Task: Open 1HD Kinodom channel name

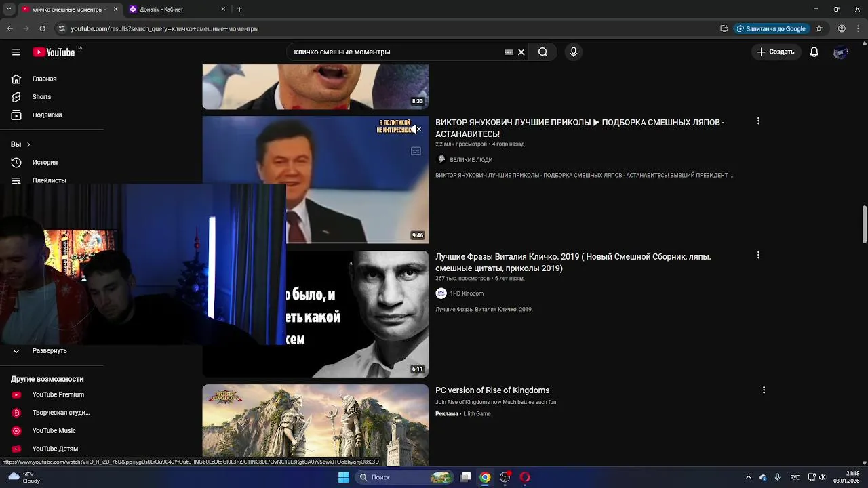Action: point(467,293)
